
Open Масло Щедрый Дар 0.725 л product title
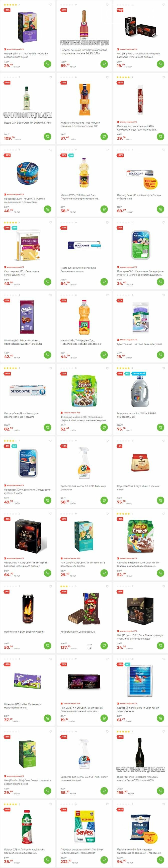80,197
